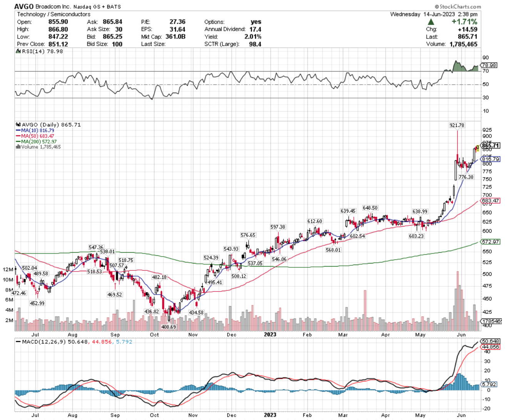Click the Last value in the header
508x420 pixels.
[468, 37]
